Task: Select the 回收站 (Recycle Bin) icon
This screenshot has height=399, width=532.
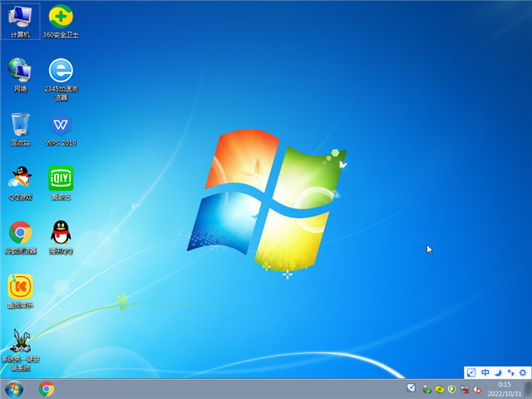Action: click(20, 126)
